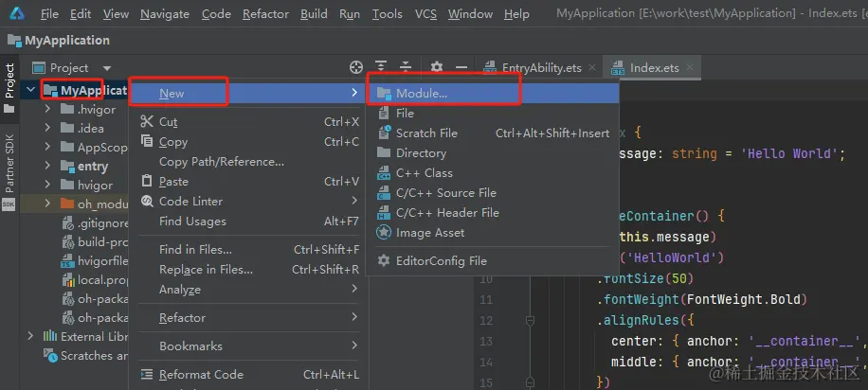Hide the Project panel with minus icon
Screen dimensions: 868x390
pos(461,67)
